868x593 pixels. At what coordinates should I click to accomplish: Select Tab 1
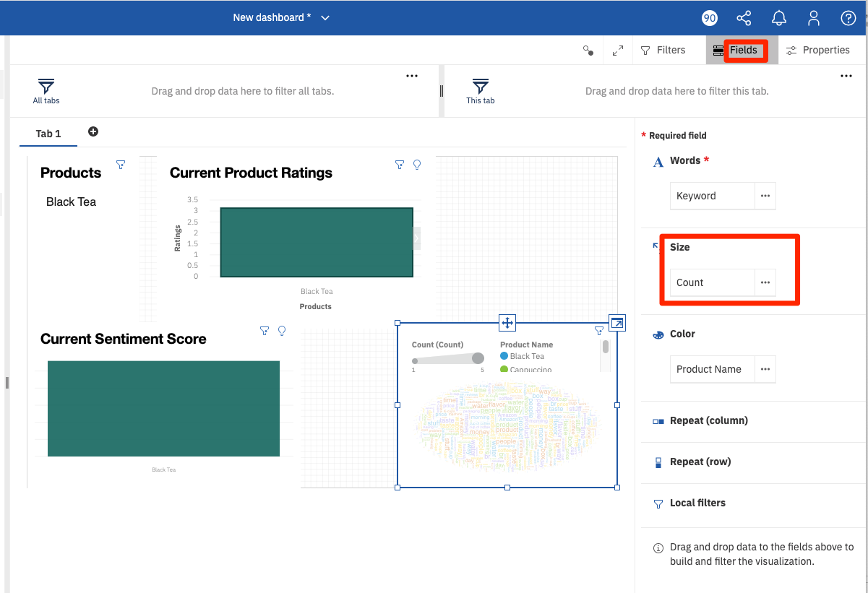click(48, 134)
